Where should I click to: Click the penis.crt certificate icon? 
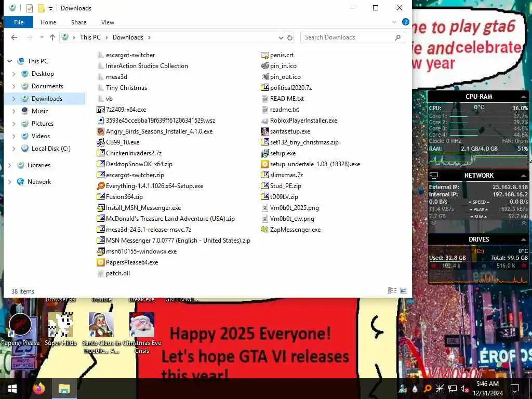[x=264, y=55]
